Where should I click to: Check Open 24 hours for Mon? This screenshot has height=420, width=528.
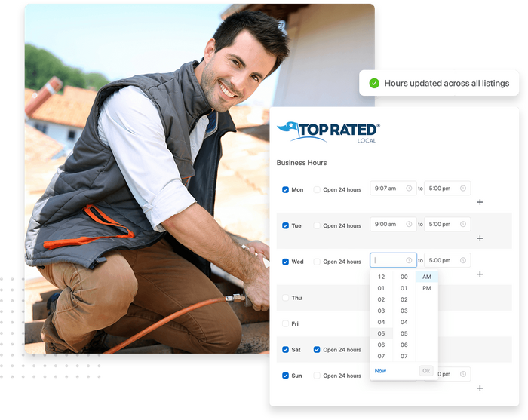(x=317, y=190)
